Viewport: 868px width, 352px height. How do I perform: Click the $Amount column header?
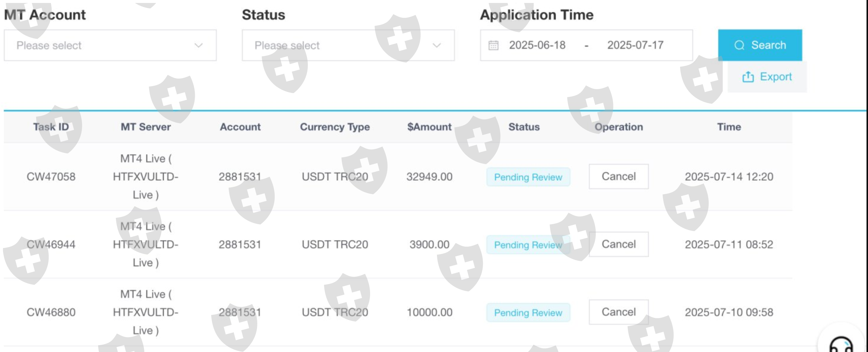click(429, 127)
